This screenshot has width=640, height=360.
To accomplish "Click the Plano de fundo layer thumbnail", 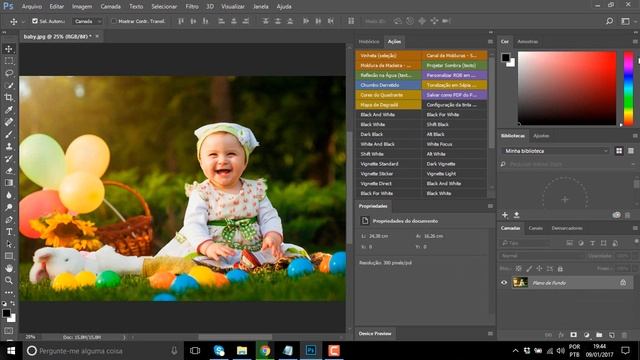I will pyautogui.click(x=520, y=282).
